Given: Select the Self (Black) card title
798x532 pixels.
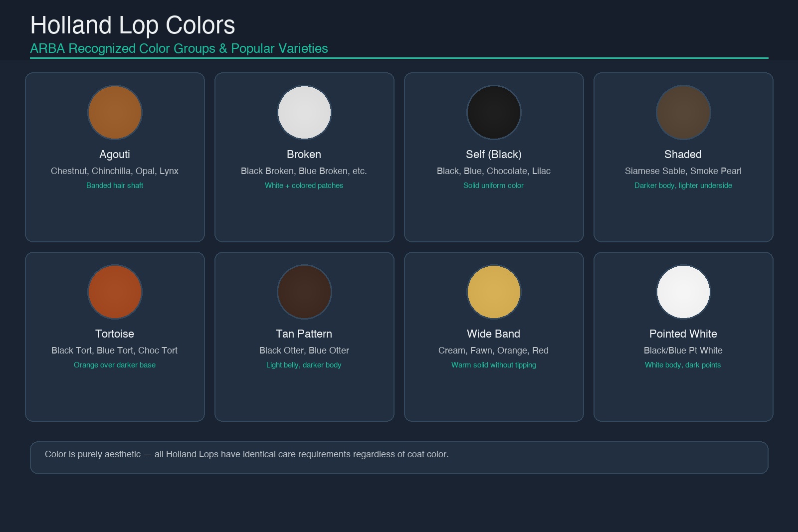Looking at the screenshot, I should click(494, 155).
